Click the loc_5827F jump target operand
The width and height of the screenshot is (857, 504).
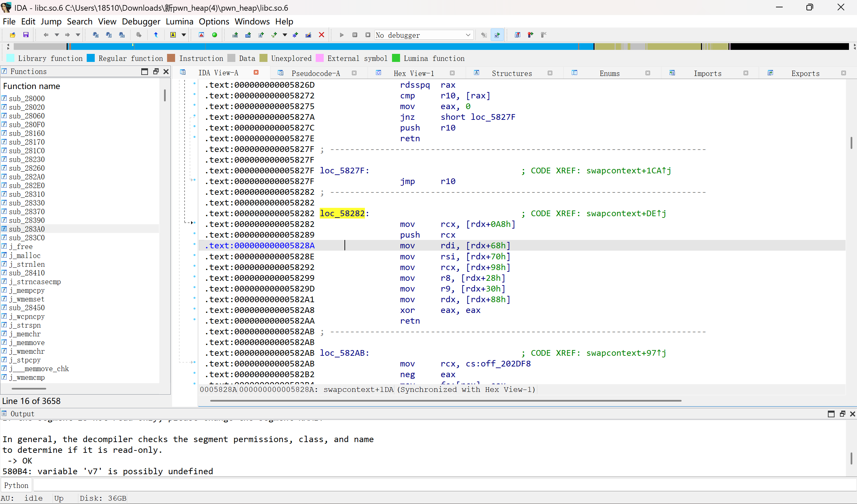tap(493, 117)
